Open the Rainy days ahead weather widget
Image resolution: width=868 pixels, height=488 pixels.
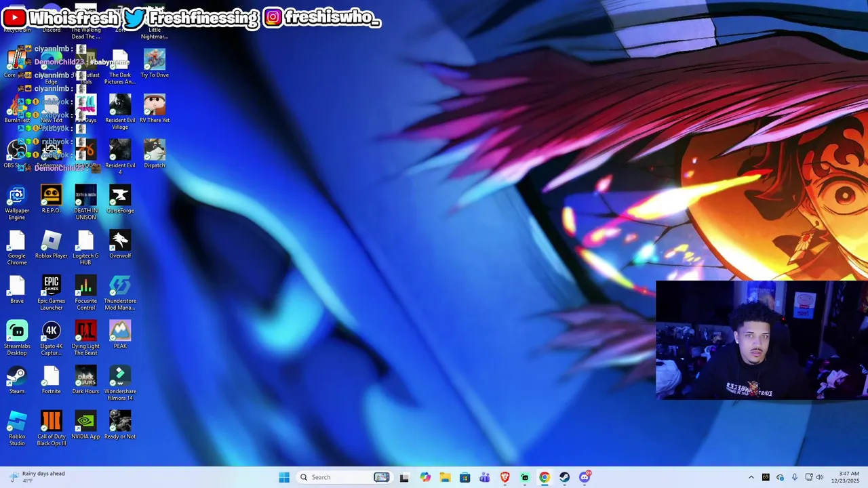(x=37, y=477)
